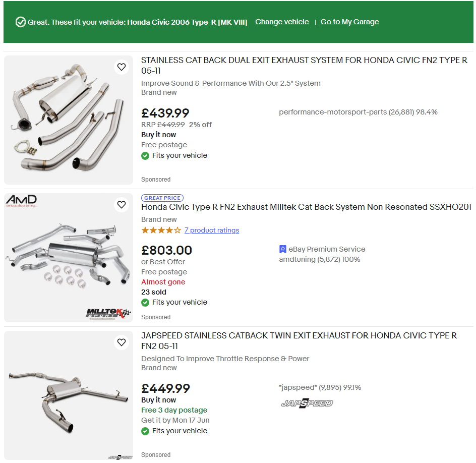The height and width of the screenshot is (463, 476).
Task: Save Japspeed catback exhaust via heart icon
Action: 122,342
